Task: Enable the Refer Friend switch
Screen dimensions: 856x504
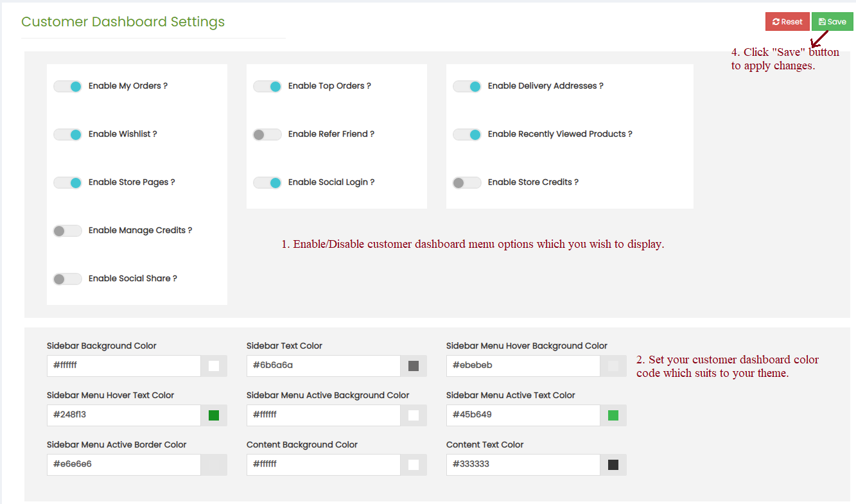Action: [267, 134]
